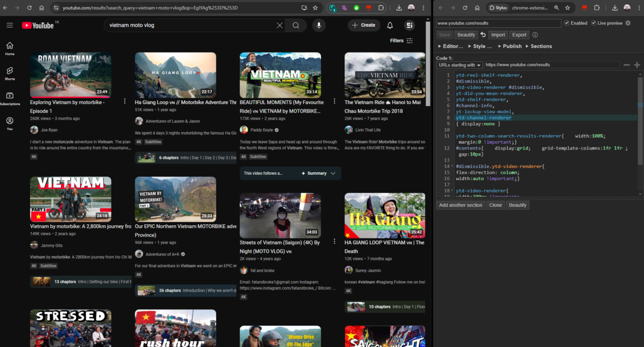
Task: Toggle the Live preview checkbox
Action: coord(594,23)
